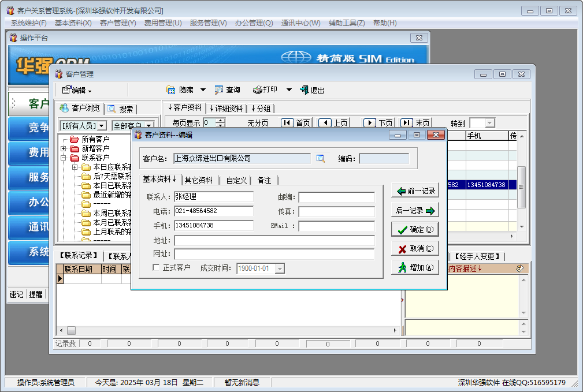Click the 传真 input field

click(x=336, y=211)
